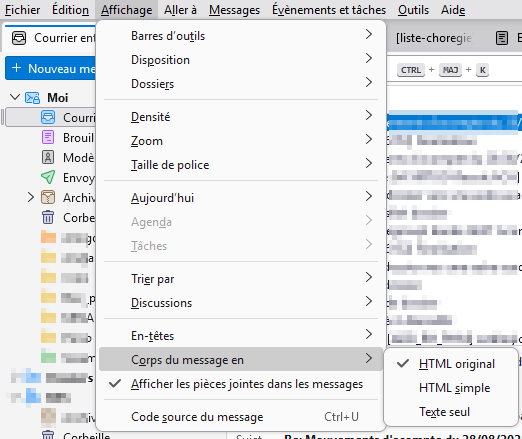This screenshot has width=522, height=439.
Task: Open the Messages menu
Action: (234, 10)
